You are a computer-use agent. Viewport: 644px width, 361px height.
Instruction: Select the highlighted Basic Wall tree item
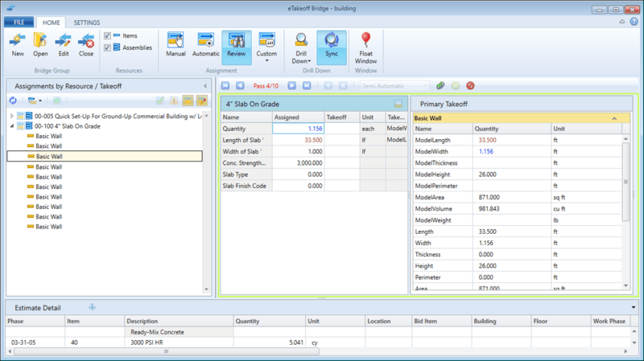click(x=105, y=156)
